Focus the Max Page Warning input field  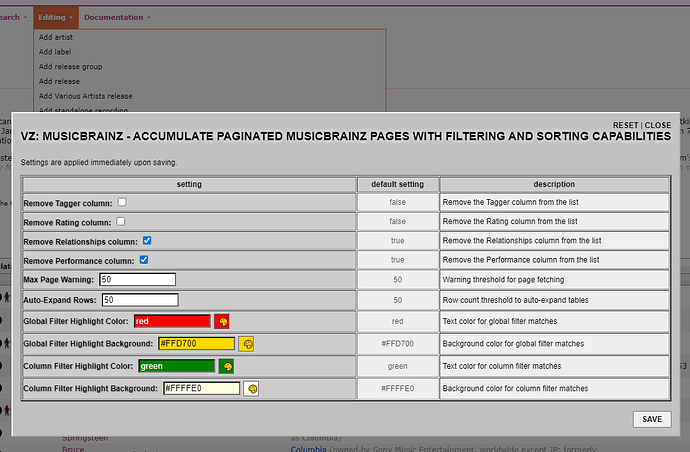tap(137, 279)
